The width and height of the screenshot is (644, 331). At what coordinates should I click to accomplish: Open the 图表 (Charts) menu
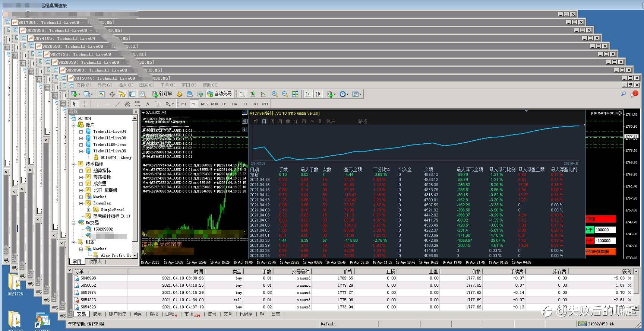pyautogui.click(x=146, y=85)
